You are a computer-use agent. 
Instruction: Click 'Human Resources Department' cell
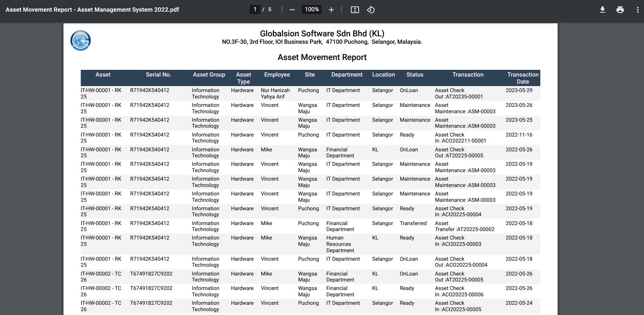coord(340,244)
